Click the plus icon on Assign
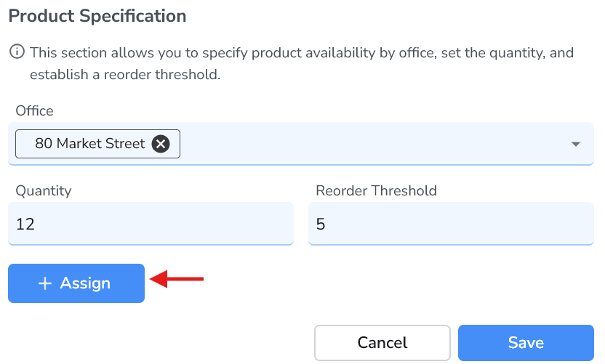 45,283
